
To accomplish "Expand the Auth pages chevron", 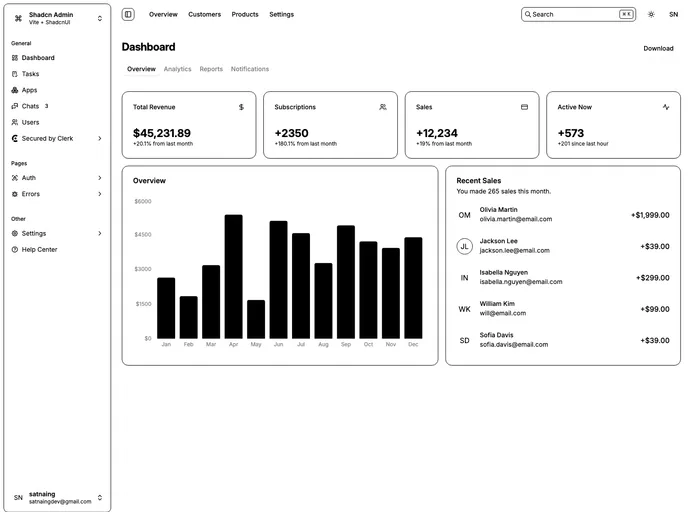I will click(x=100, y=178).
